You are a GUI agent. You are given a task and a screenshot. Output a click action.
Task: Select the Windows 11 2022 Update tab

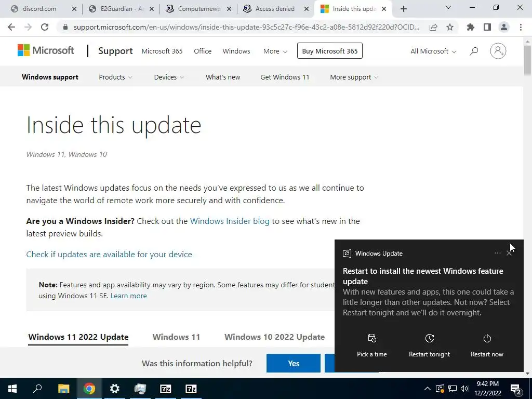tap(78, 337)
